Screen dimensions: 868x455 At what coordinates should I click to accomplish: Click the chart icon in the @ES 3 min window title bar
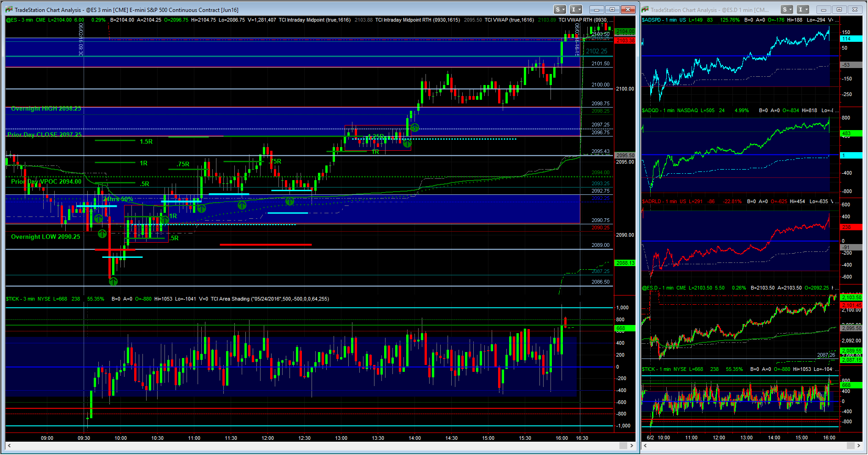tap(10, 10)
